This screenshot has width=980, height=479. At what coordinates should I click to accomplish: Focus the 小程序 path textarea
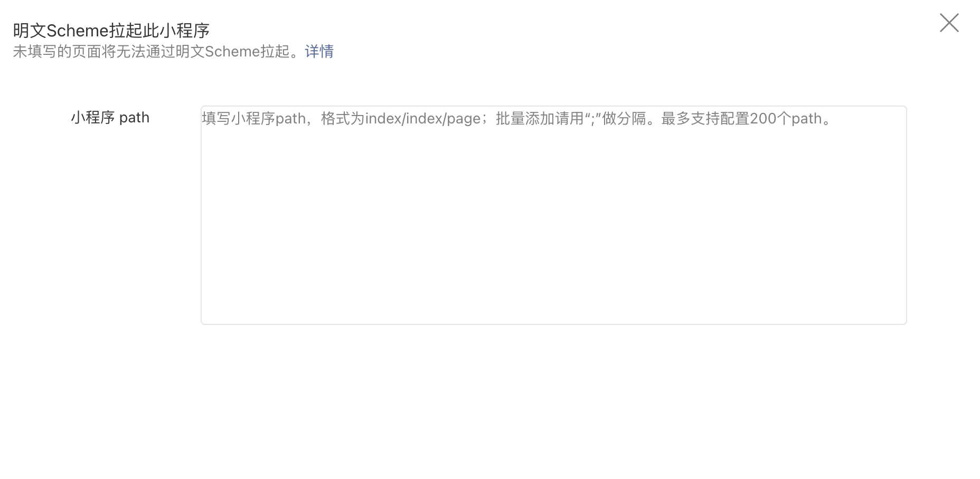(553, 215)
